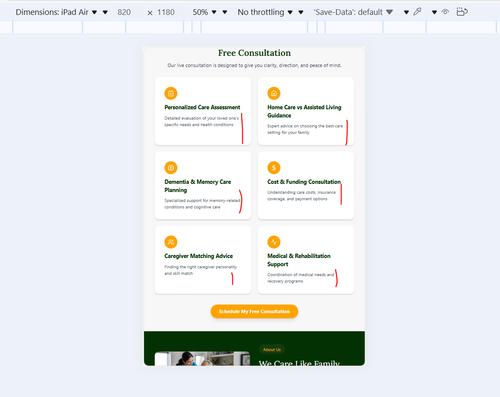
Task: Open the No throttling dropdown
Action: click(265, 12)
